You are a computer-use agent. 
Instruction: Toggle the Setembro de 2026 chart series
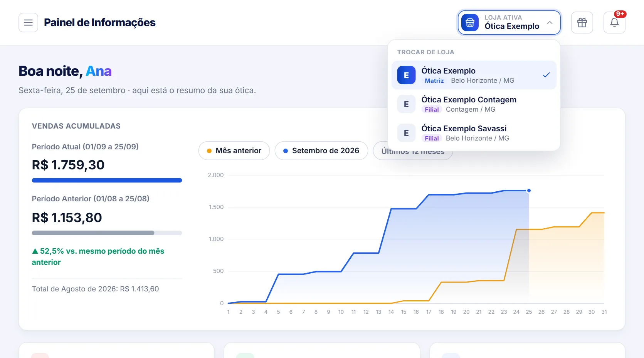point(321,151)
